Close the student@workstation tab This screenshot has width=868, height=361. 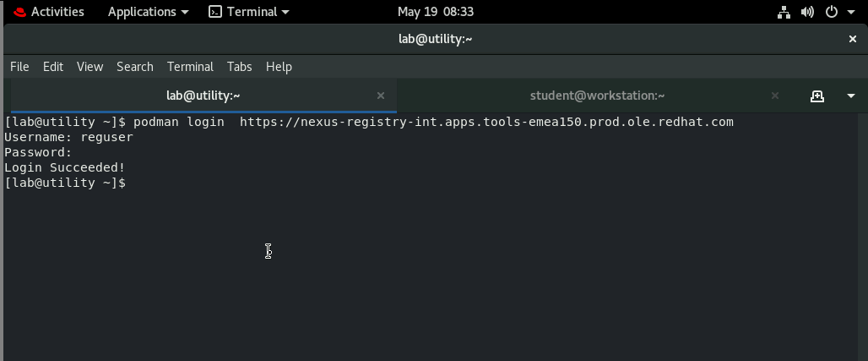click(775, 96)
